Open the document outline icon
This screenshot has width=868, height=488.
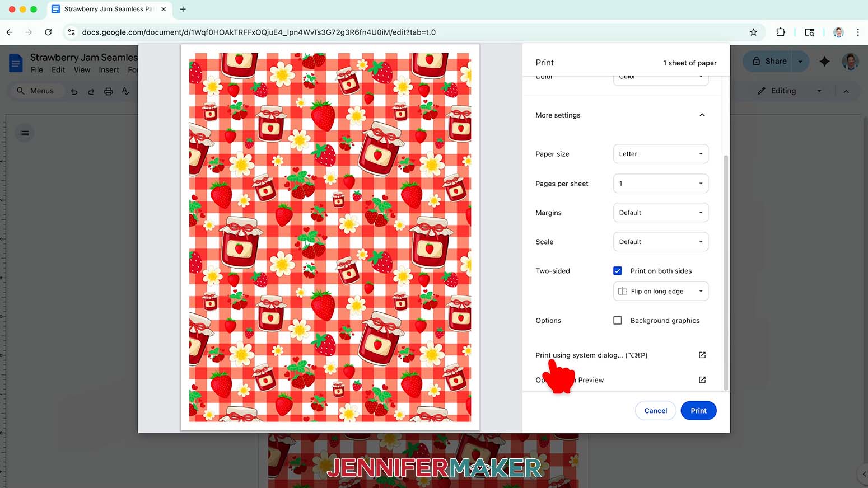coord(25,133)
